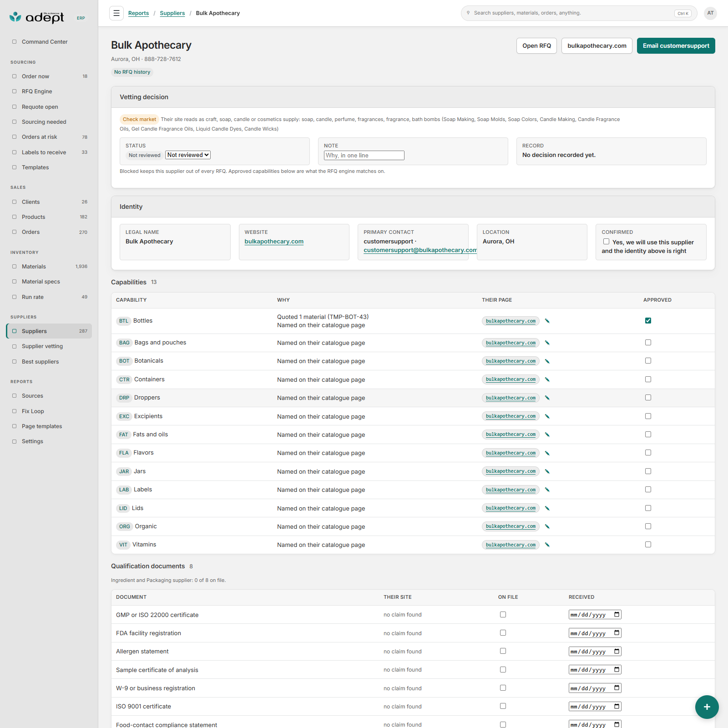Approve the Organic capability
This screenshot has height=728, width=728.
tap(648, 526)
